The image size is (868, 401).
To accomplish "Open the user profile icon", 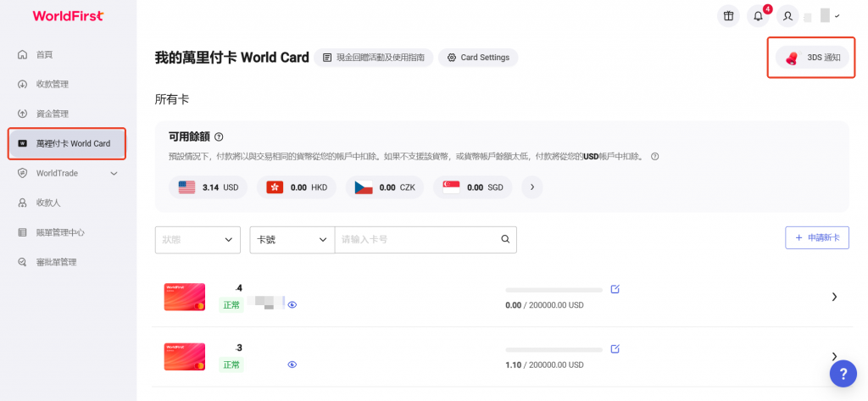I will point(787,16).
